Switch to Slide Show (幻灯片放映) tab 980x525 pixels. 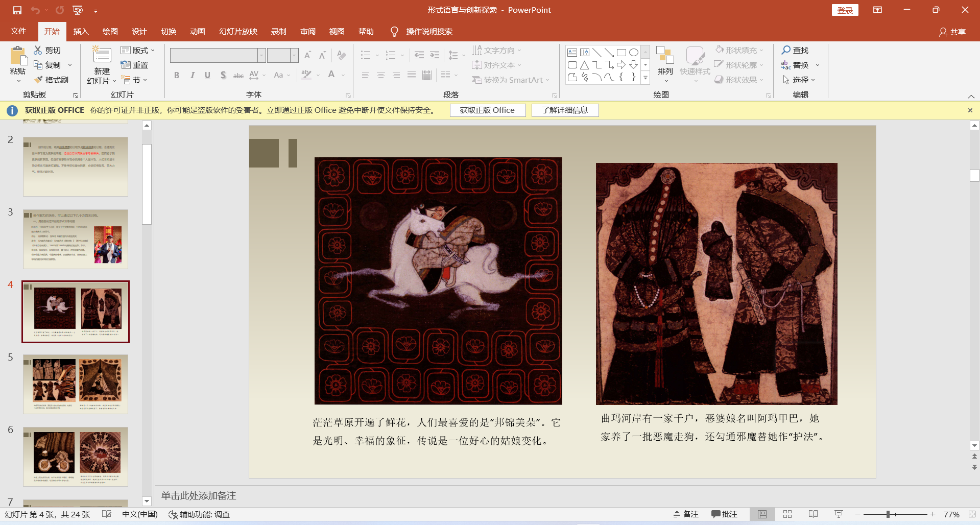coord(238,31)
